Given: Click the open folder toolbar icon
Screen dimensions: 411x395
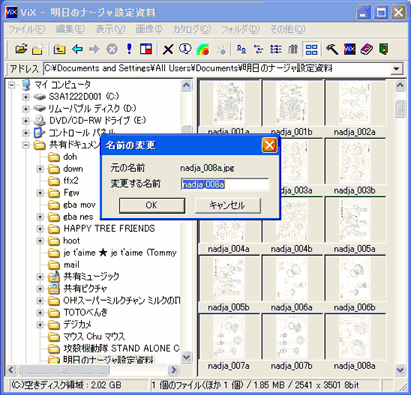Looking at the screenshot, I should (21, 49).
